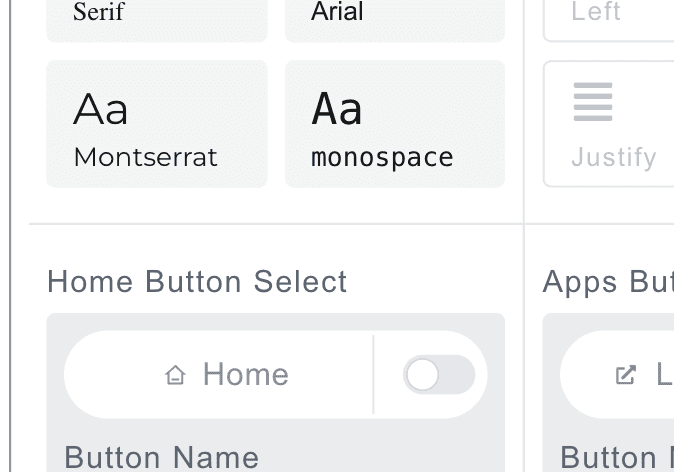
Task: Click the Montserrat font name text
Action: coord(146,157)
